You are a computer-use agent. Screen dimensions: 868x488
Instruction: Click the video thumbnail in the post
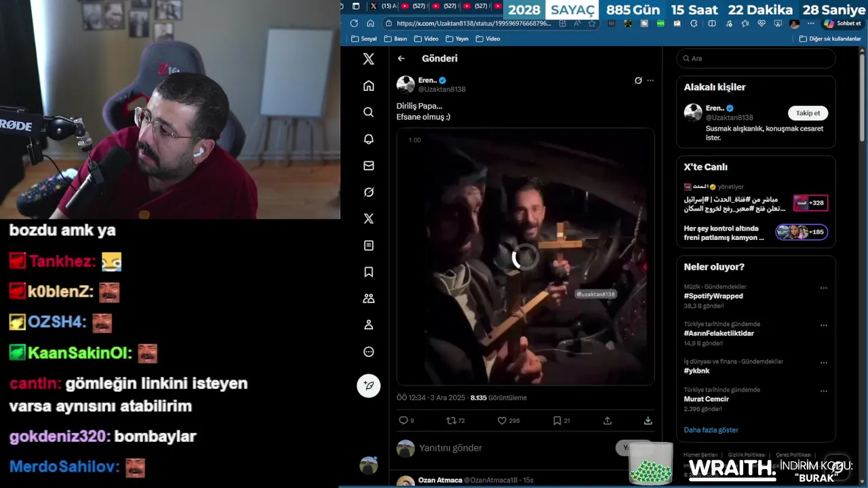click(526, 257)
